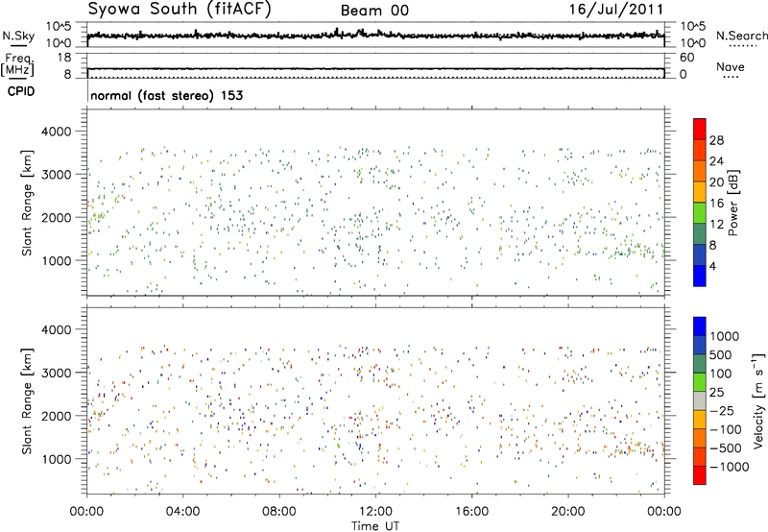Click the 'CPID' label

tap(21, 91)
